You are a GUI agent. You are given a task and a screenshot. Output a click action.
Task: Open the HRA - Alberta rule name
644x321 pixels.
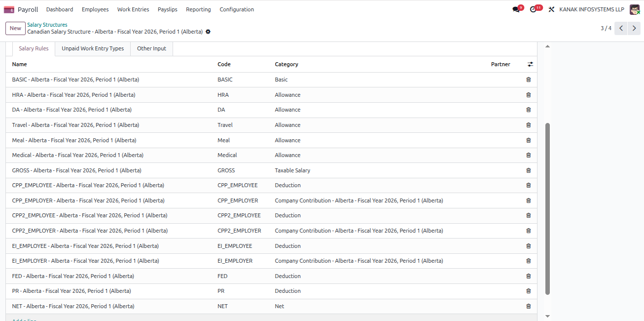73,95
